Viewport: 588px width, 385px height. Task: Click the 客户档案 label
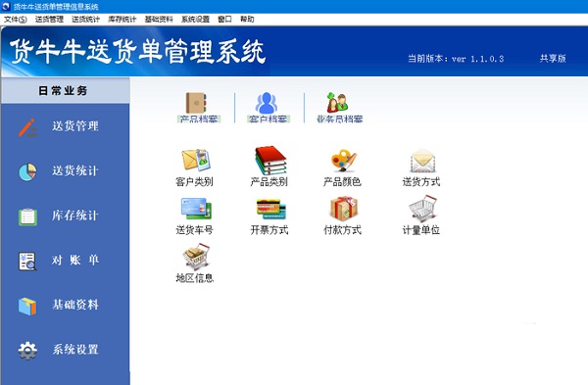[269, 119]
